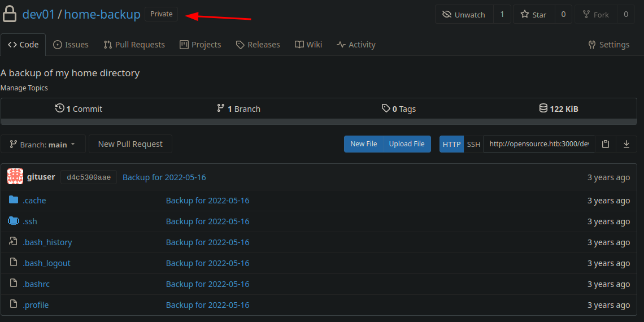This screenshot has height=322, width=644.
Task: Switch to the Code tab
Action: pos(23,45)
